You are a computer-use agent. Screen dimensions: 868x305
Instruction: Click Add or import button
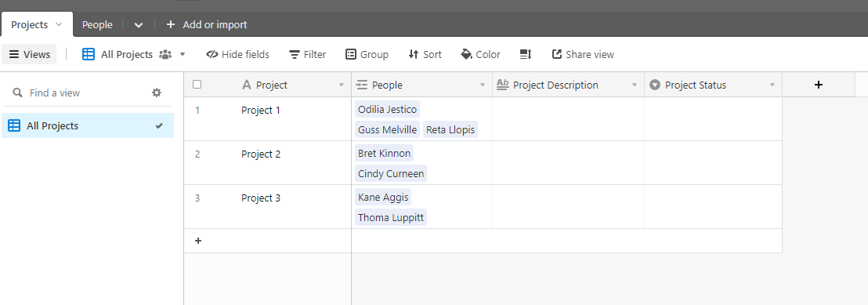tap(207, 25)
